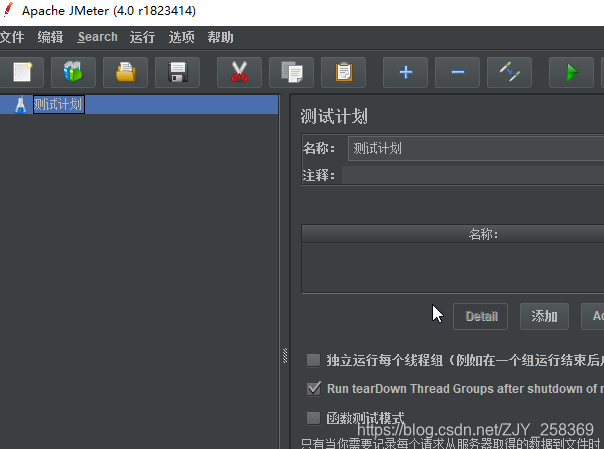
Task: Open the Templates icon in toolbar
Action: tap(73, 72)
